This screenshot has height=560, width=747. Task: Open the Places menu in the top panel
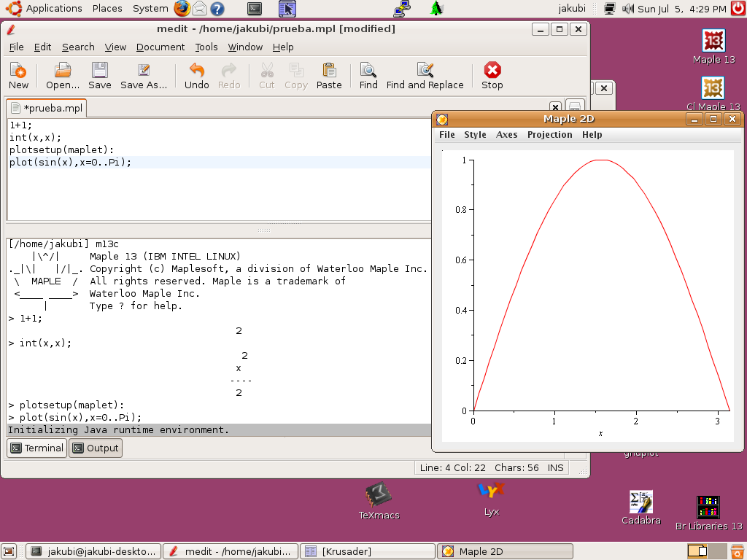pos(107,9)
